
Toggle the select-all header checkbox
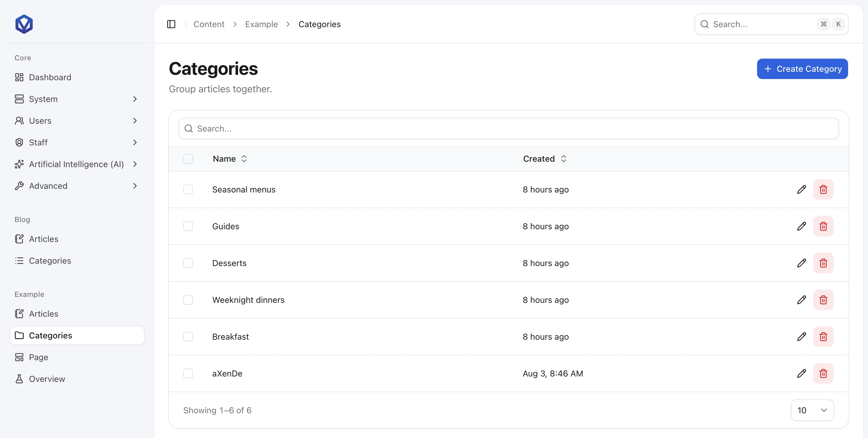[188, 159]
